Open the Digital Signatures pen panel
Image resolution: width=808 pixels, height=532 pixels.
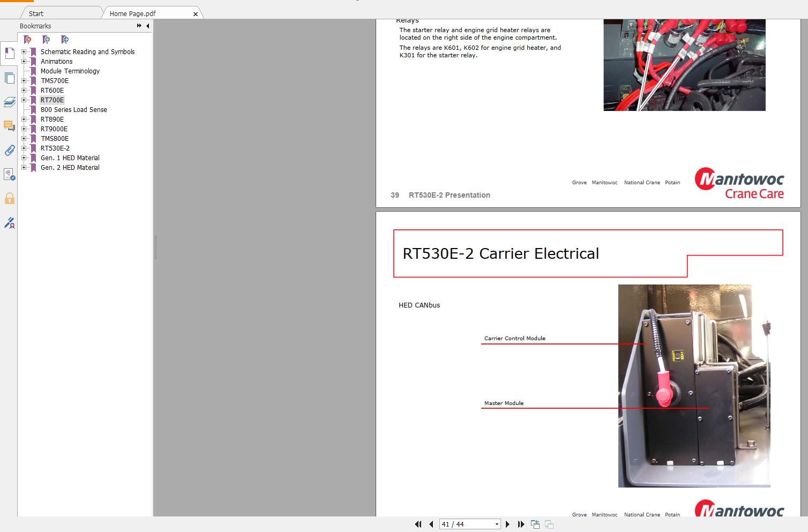tap(9, 223)
